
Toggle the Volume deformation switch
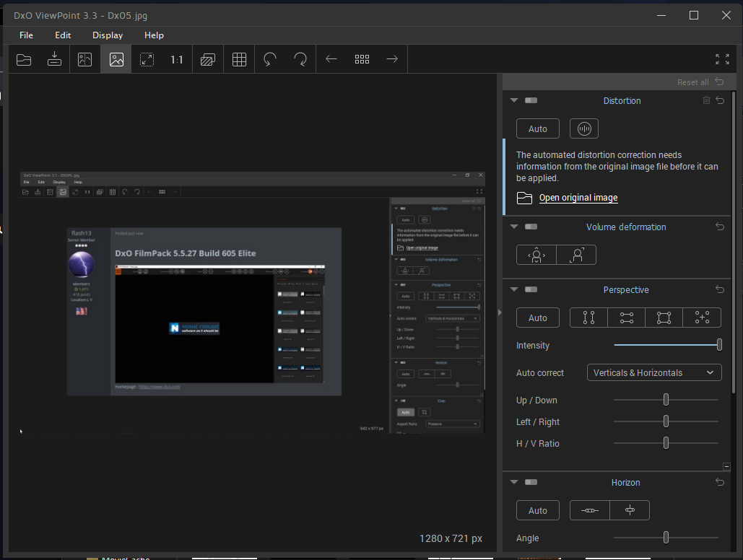531,227
